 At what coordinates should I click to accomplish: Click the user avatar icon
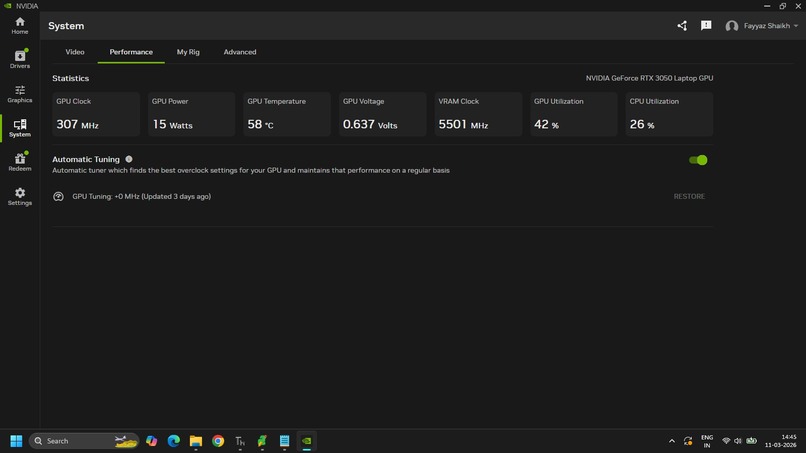731,26
